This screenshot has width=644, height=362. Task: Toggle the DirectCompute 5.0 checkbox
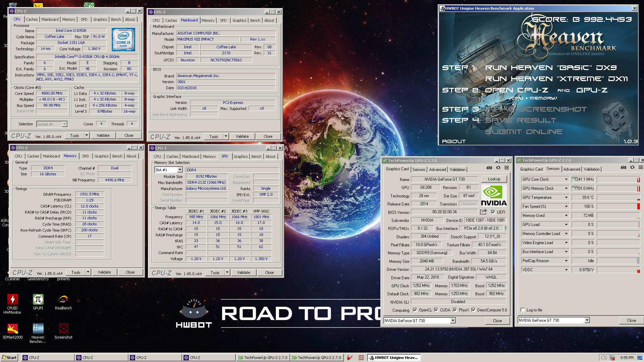(x=473, y=310)
